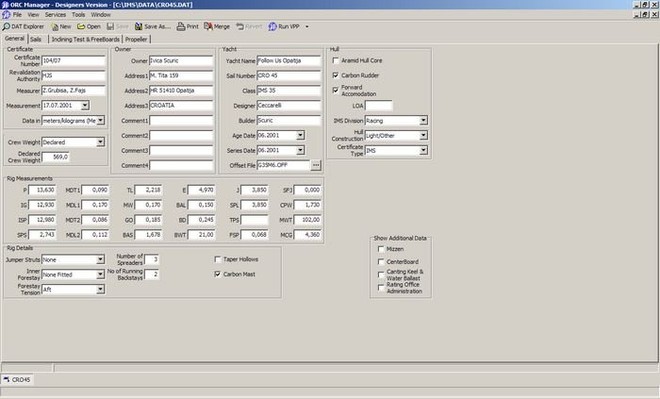Click the Owner name field
Screen dimensions: 660x399
tap(181, 61)
